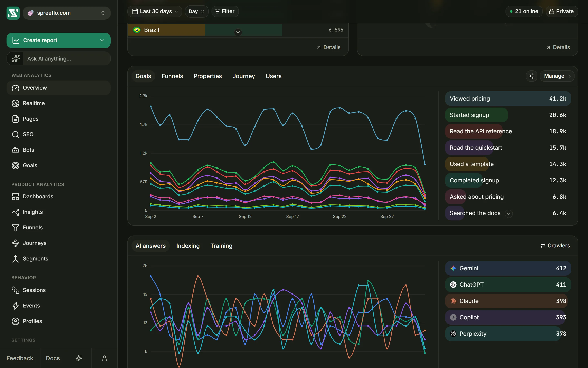Toggle the Viewed pricing goal series
Image resolution: width=588 pixels, height=368 pixels.
(508, 99)
